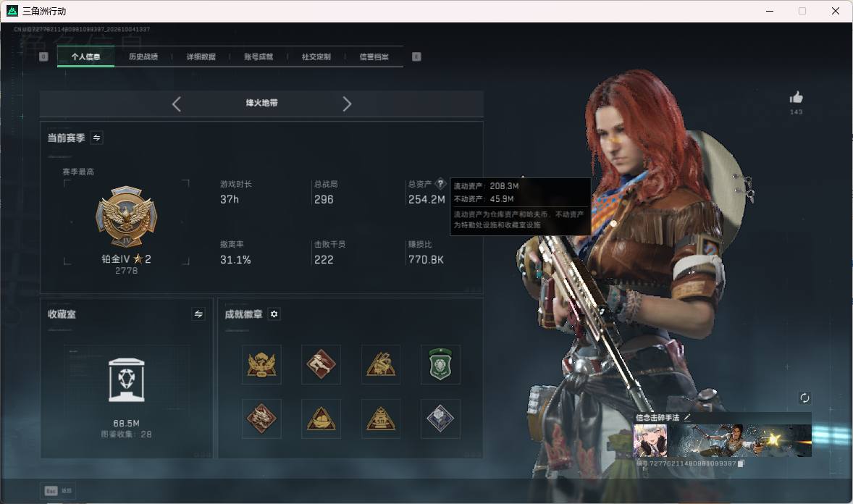Viewport: 853px width, 504px height.
Task: Click the E key icon right of tabs
Action: click(x=416, y=56)
